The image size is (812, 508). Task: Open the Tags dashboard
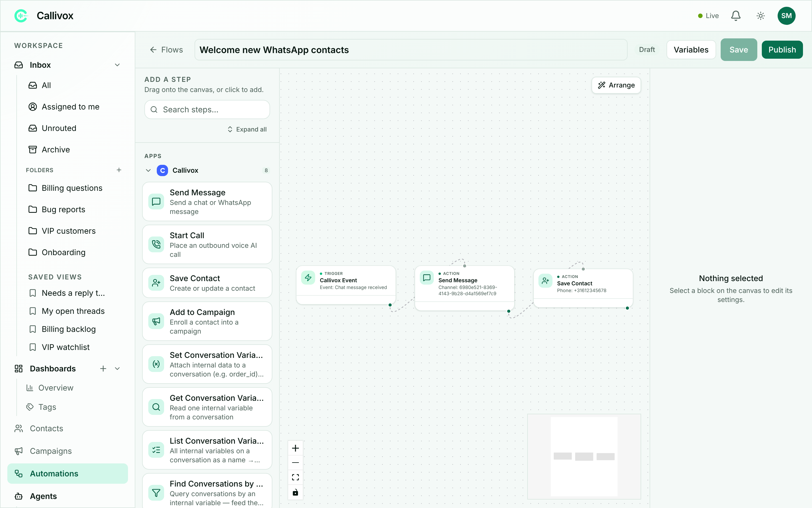[x=41, y=407]
